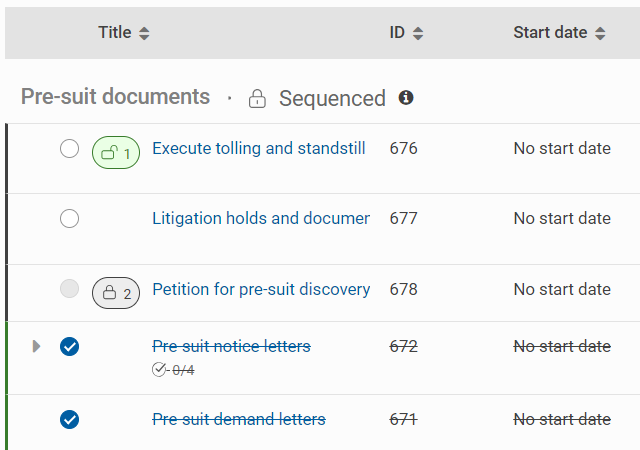The image size is (640, 450).
Task: Sort by ID using its sort arrows
Action: click(418, 34)
